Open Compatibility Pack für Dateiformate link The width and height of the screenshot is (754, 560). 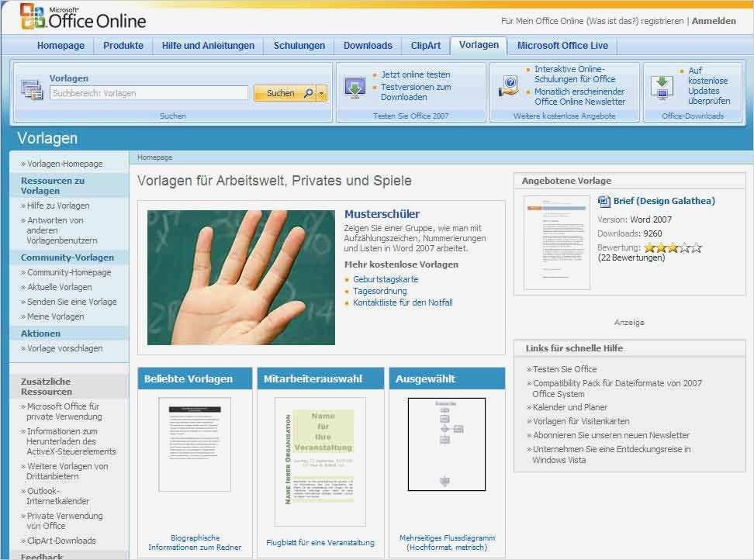(617, 389)
